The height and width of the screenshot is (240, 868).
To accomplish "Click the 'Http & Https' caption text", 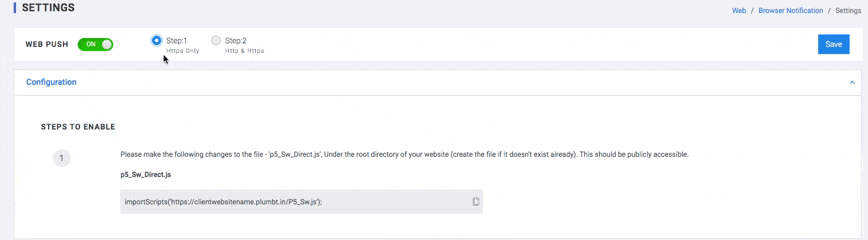I will tap(244, 51).
